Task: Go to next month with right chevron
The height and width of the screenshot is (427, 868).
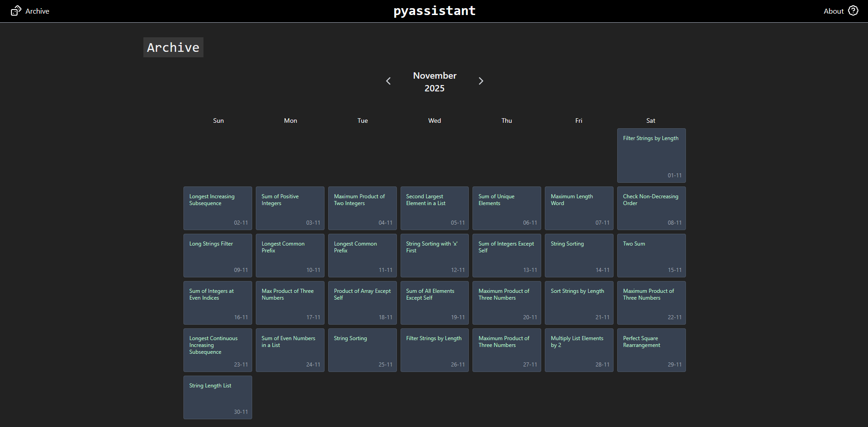Action: coord(481,81)
